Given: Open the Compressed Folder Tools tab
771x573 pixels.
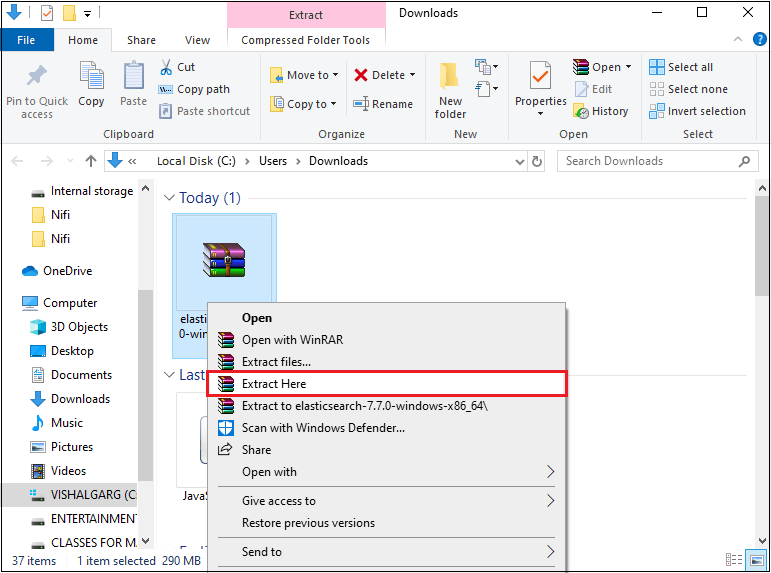Looking at the screenshot, I should [305, 40].
